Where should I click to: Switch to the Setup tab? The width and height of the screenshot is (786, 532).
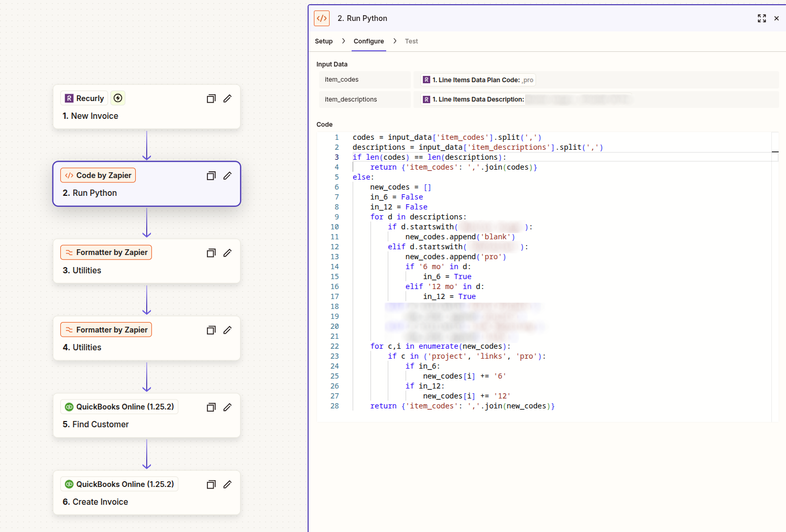coord(323,41)
